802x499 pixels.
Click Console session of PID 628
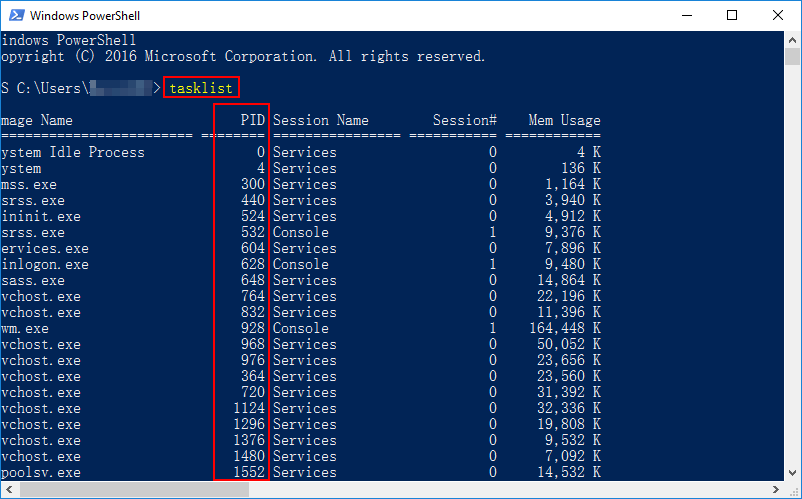(301, 264)
